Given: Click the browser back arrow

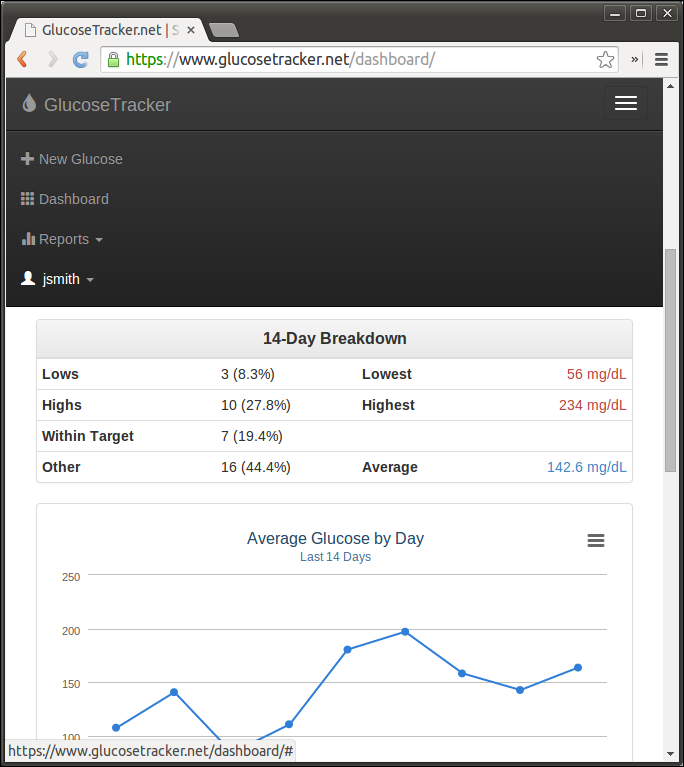Looking at the screenshot, I should (x=22, y=59).
